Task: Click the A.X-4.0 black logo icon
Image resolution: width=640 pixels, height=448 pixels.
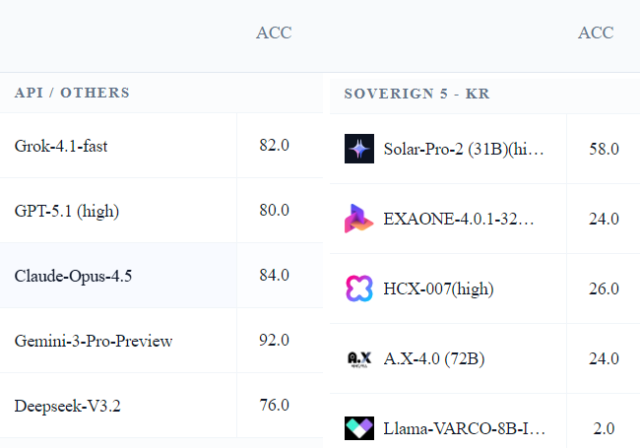Action: point(359,359)
